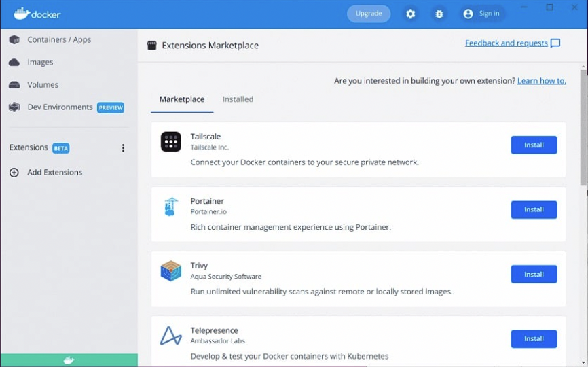
Task: Click the Extensions Marketplace store icon
Action: click(x=152, y=46)
